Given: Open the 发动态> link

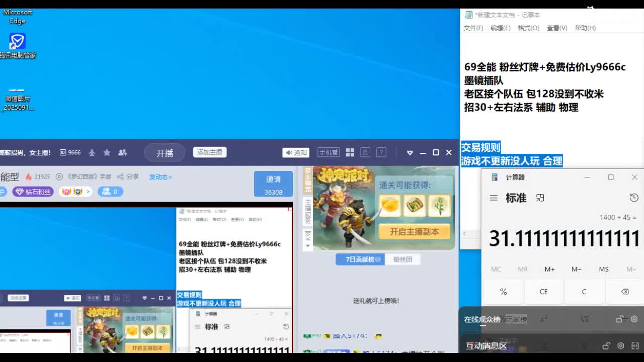Looking at the screenshot, I should click(160, 177).
